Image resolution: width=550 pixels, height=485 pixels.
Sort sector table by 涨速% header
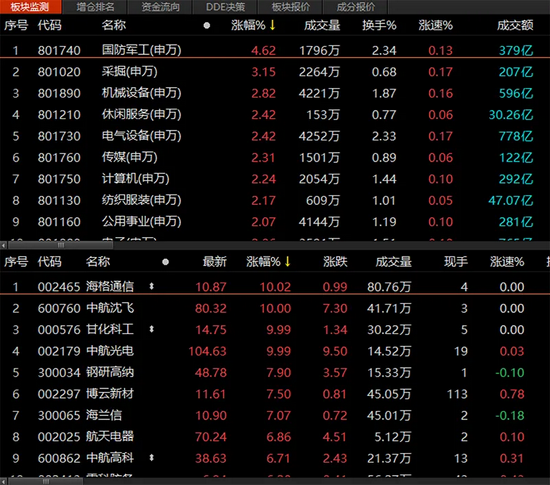[436, 25]
